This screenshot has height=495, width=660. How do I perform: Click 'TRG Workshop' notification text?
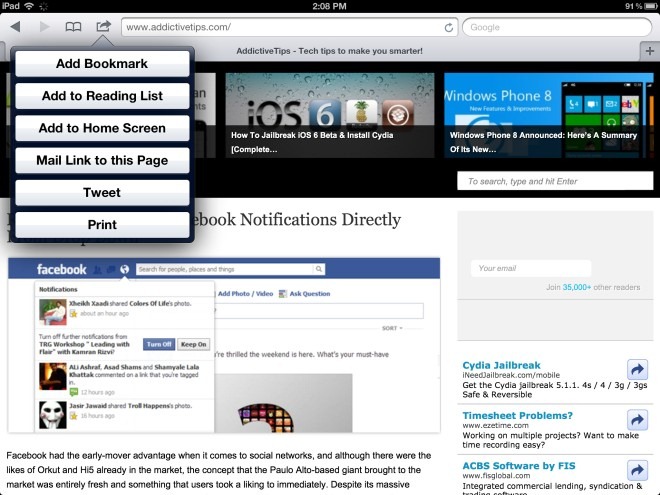point(84,344)
